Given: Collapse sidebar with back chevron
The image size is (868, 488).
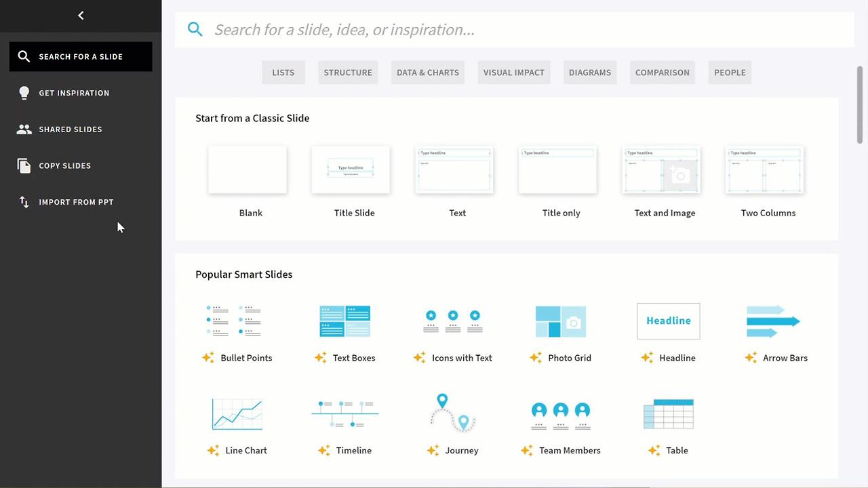Looking at the screenshot, I should (81, 16).
